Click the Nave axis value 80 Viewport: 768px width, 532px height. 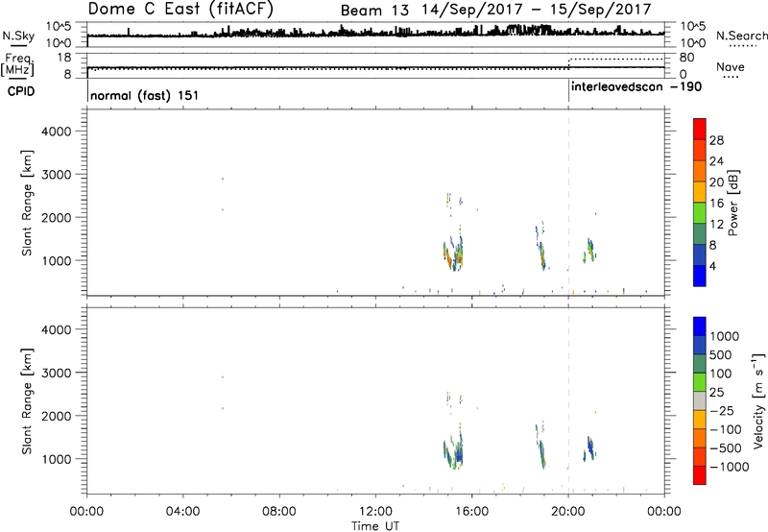click(x=686, y=58)
